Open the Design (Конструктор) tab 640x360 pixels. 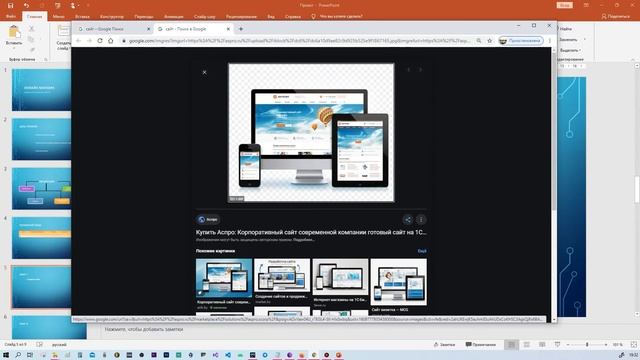tap(112, 17)
